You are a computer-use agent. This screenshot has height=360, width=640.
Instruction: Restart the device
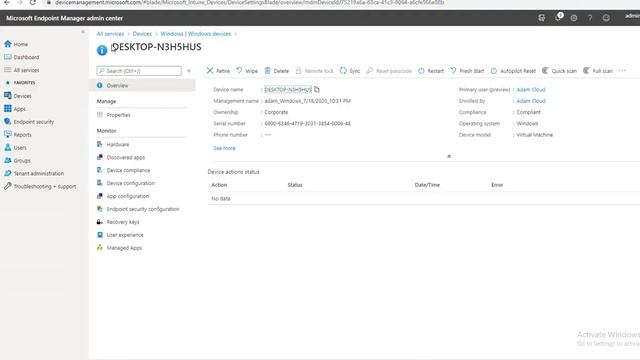point(431,71)
